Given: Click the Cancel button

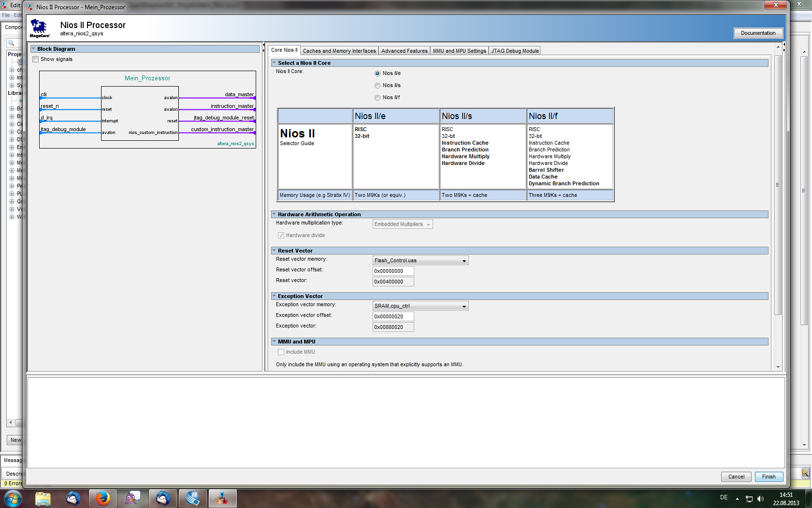Looking at the screenshot, I should pos(736,477).
